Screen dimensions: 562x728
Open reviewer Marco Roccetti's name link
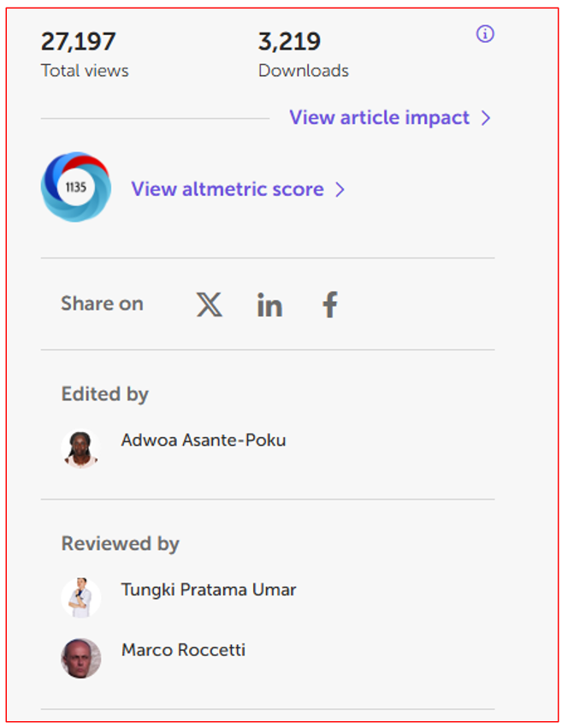tap(183, 650)
